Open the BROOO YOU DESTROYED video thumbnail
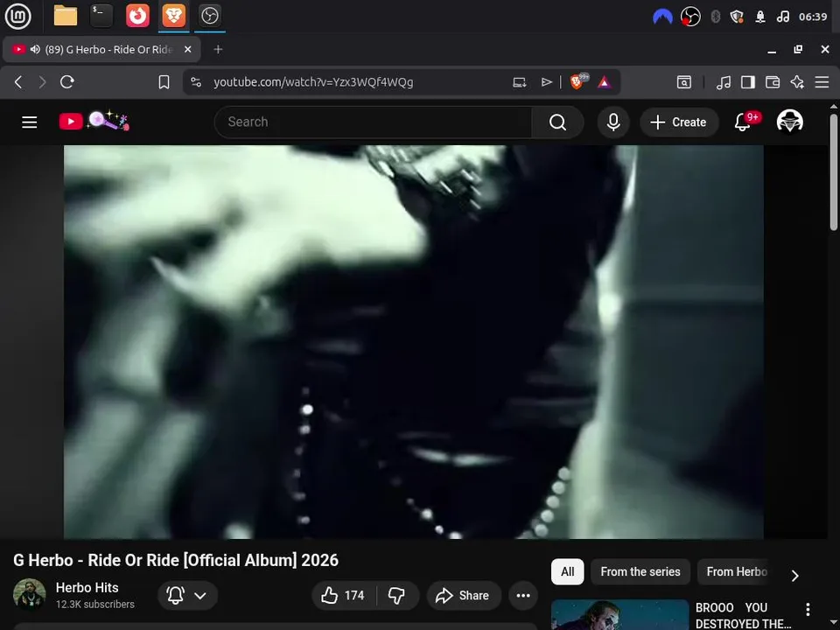840x630 pixels. (x=619, y=614)
